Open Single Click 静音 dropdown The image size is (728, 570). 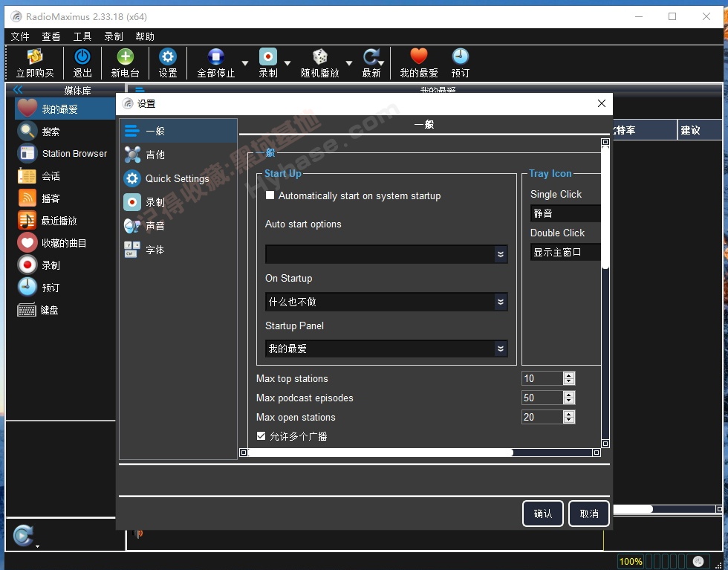[565, 213]
